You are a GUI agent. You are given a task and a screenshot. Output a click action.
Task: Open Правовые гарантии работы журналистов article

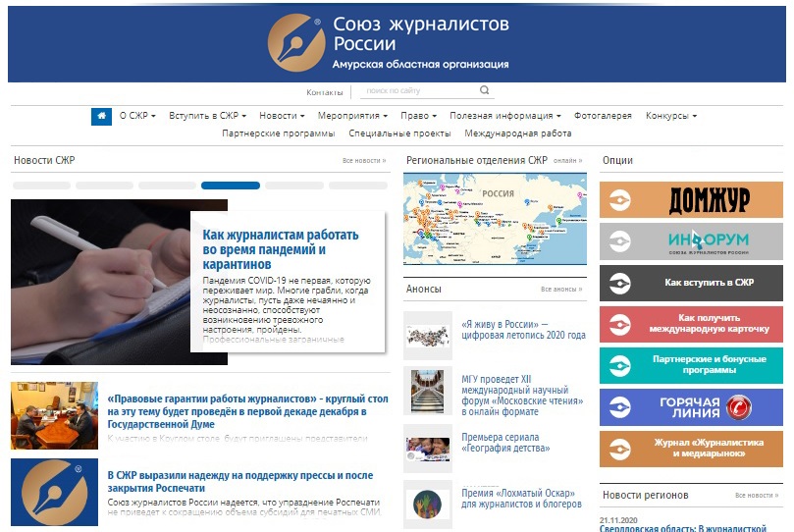pos(247,411)
